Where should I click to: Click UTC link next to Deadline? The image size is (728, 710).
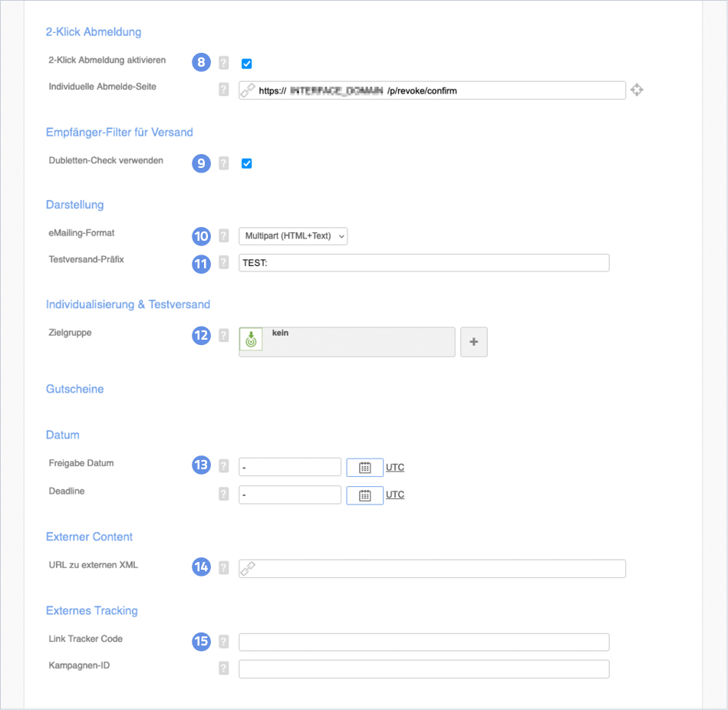(395, 495)
